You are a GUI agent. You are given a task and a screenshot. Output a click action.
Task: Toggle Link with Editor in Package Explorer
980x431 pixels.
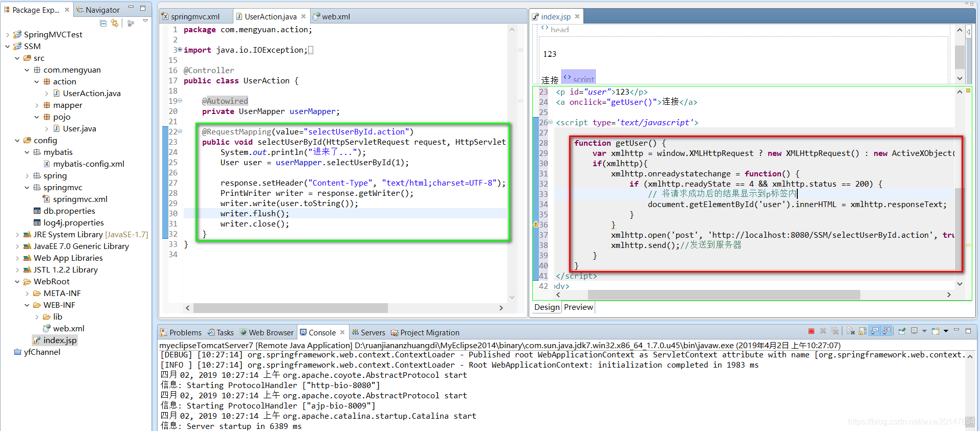[x=115, y=23]
